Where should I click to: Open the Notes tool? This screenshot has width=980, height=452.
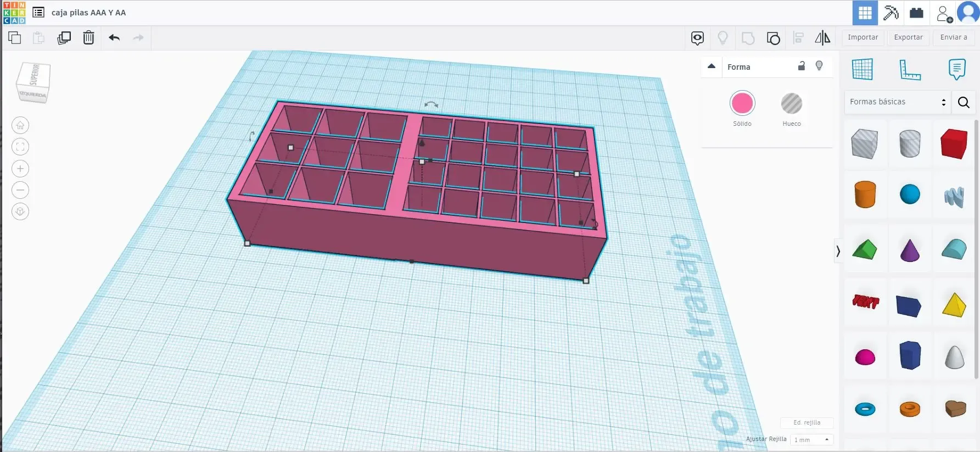click(957, 69)
